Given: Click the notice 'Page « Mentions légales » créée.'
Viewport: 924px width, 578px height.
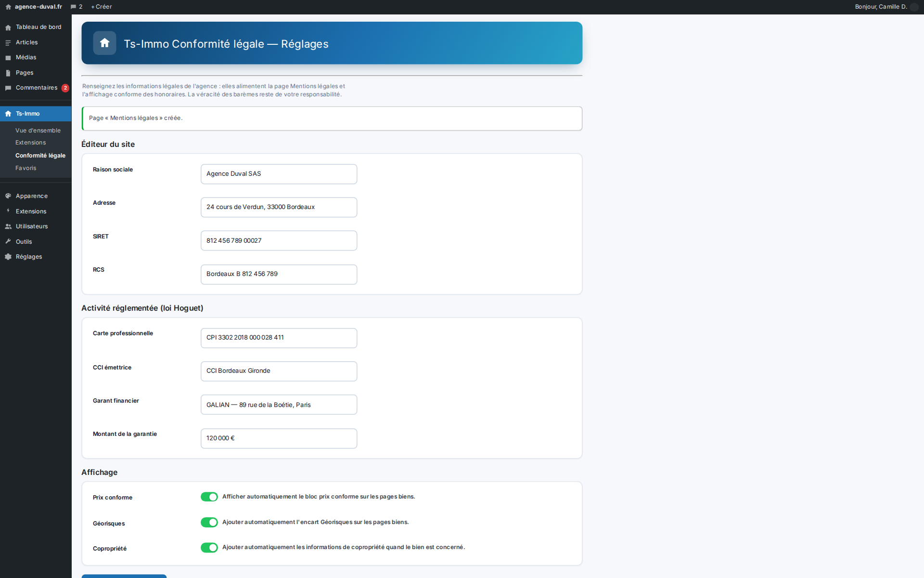Looking at the screenshot, I should tap(332, 118).
